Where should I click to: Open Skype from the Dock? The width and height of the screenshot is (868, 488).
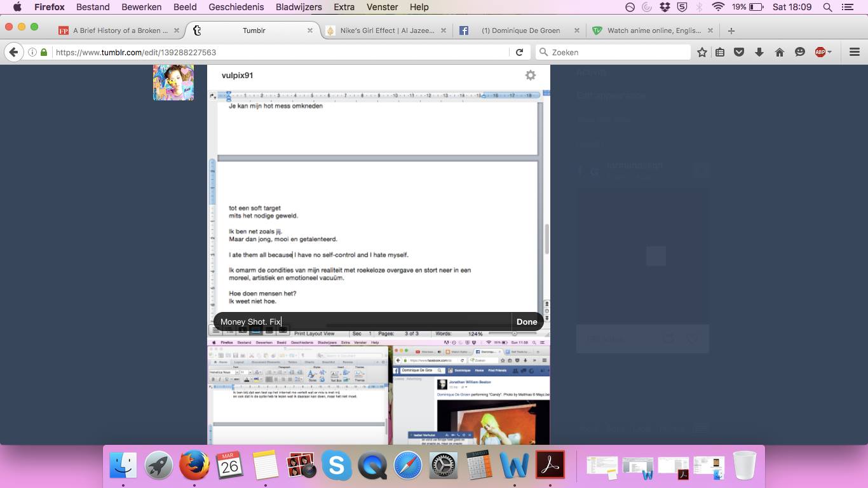click(x=337, y=466)
